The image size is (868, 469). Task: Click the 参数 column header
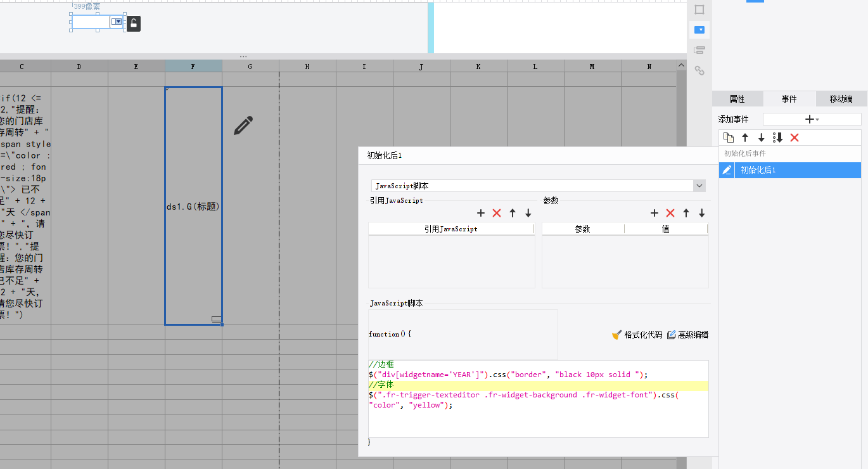(x=583, y=229)
